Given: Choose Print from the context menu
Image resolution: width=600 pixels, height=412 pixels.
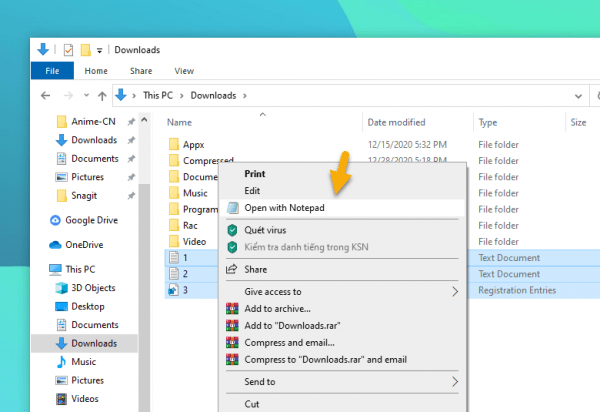Looking at the screenshot, I should click(255, 174).
